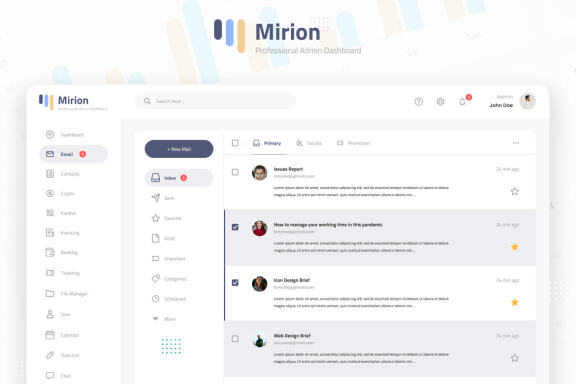The height and width of the screenshot is (384, 576).
Task: Open notifications with the bell icon
Action: click(462, 101)
